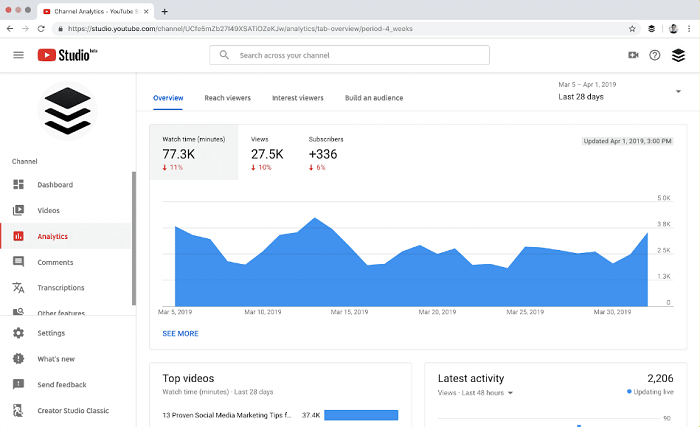Bookmark this page with the star icon

[x=632, y=28]
